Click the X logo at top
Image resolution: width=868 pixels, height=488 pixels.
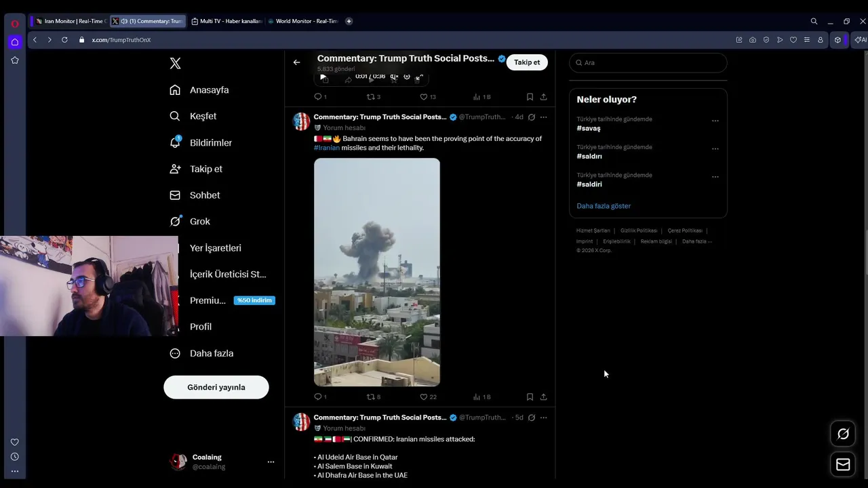tap(175, 63)
